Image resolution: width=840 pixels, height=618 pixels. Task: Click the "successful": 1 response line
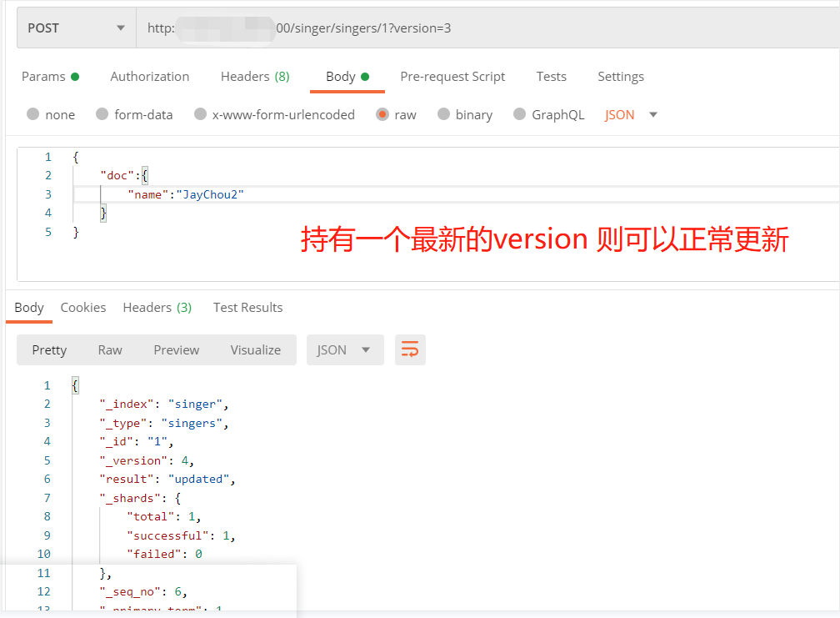coord(181,535)
